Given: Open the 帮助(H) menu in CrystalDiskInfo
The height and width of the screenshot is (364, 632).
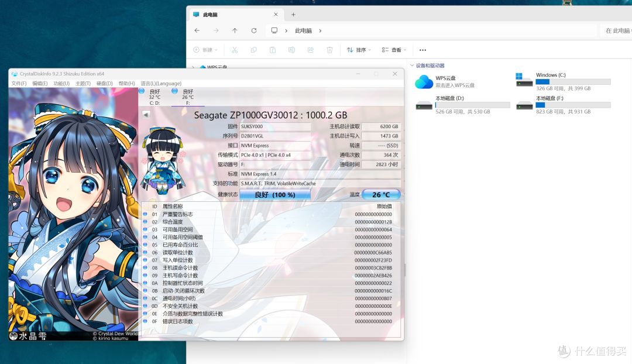Looking at the screenshot, I should pos(126,84).
